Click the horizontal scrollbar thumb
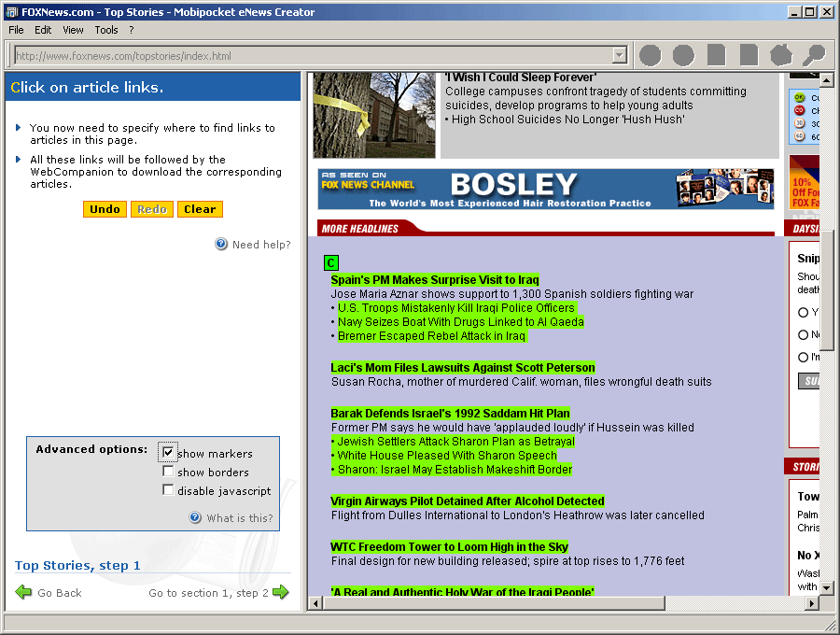Image resolution: width=840 pixels, height=635 pixels. coord(494,603)
